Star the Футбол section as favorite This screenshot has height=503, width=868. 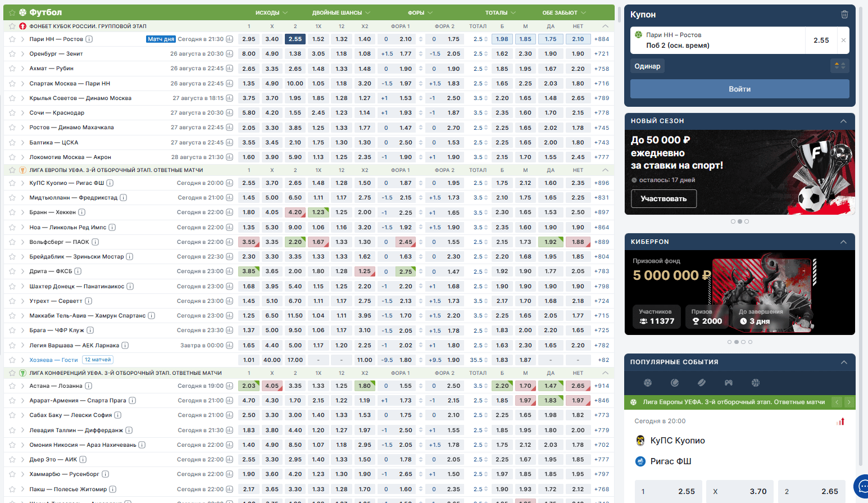click(x=12, y=12)
